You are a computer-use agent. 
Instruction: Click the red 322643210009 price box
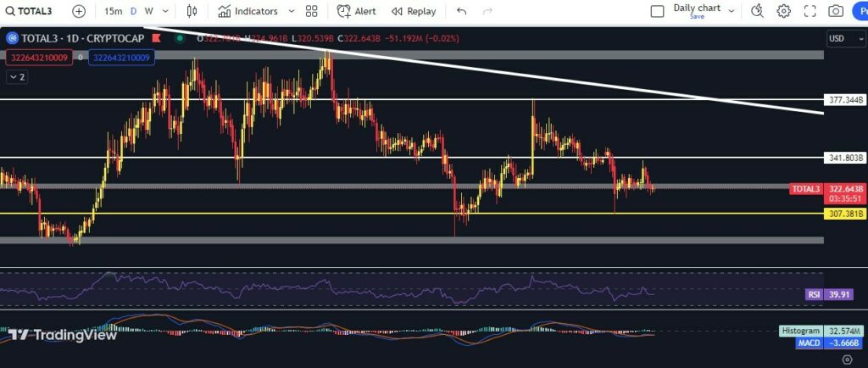[39, 57]
